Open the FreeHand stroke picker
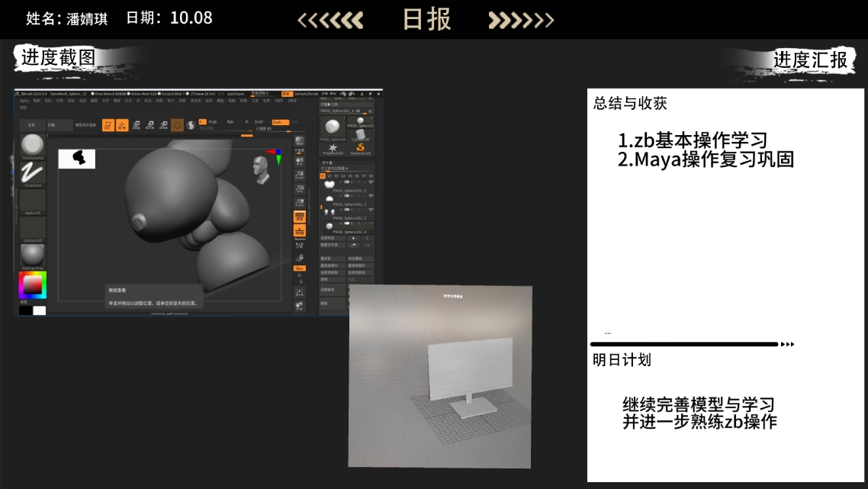868x489 pixels. (33, 174)
